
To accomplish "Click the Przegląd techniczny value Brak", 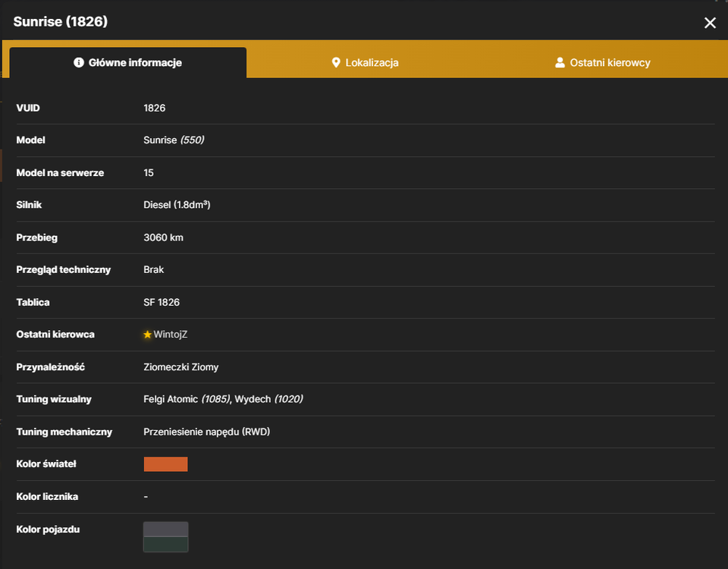I will click(154, 270).
